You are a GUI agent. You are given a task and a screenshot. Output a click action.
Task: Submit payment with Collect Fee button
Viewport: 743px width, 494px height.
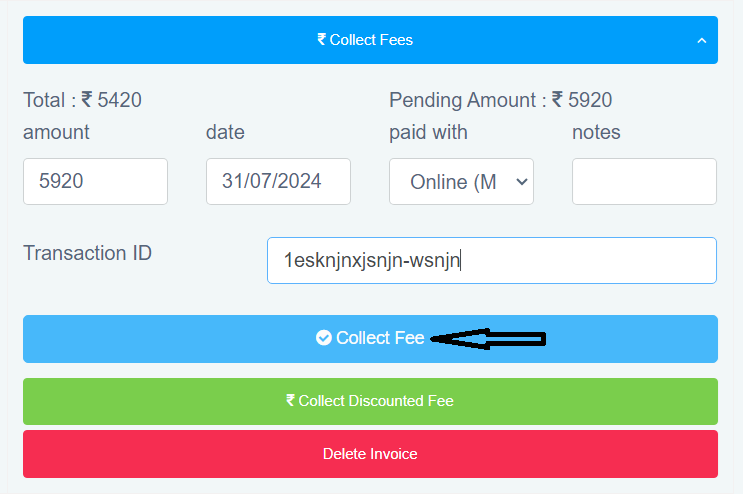[x=370, y=339]
